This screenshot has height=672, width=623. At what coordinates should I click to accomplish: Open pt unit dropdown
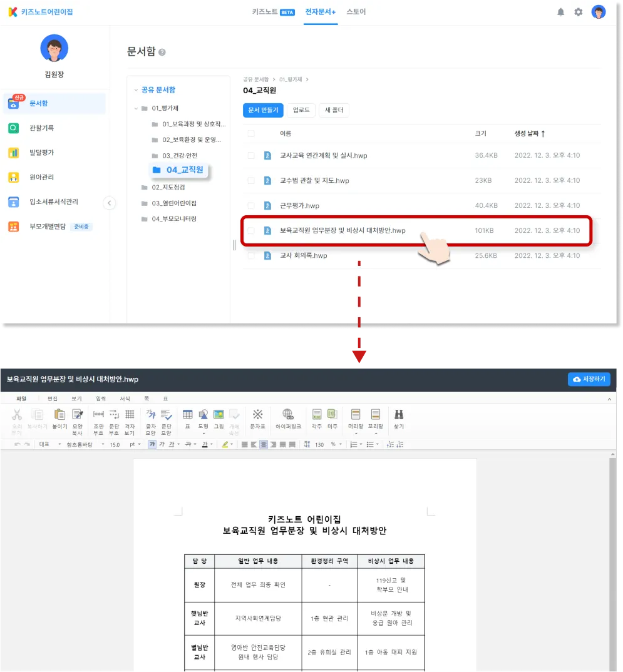point(140,444)
